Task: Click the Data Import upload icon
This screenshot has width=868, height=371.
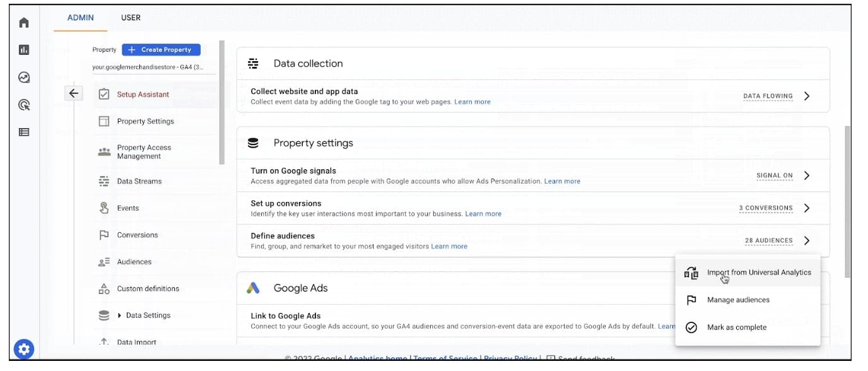Action: [x=104, y=342]
